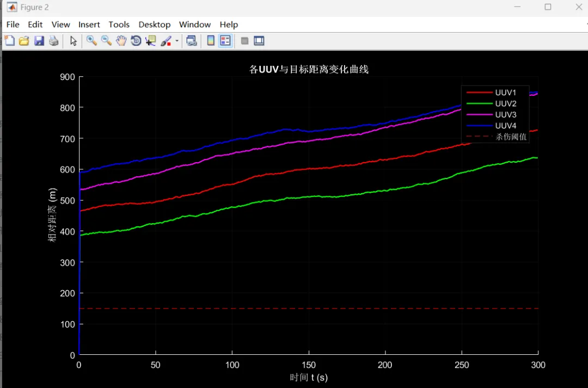
Task: Click the y-axis tick label 500
Action: (68, 201)
